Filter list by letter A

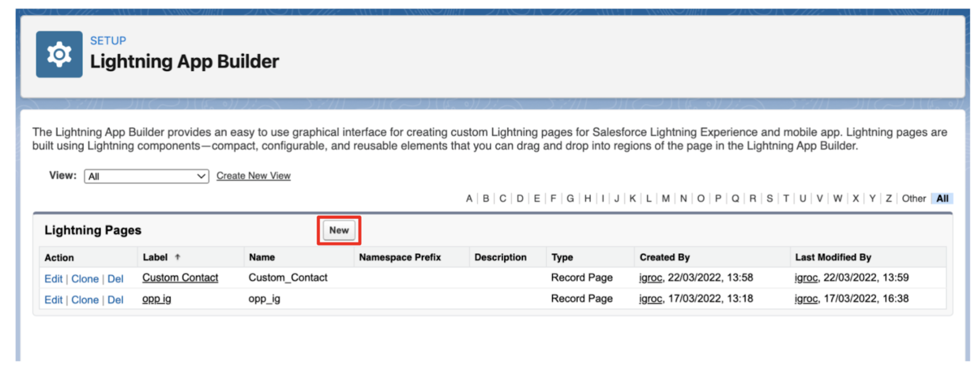tap(469, 199)
